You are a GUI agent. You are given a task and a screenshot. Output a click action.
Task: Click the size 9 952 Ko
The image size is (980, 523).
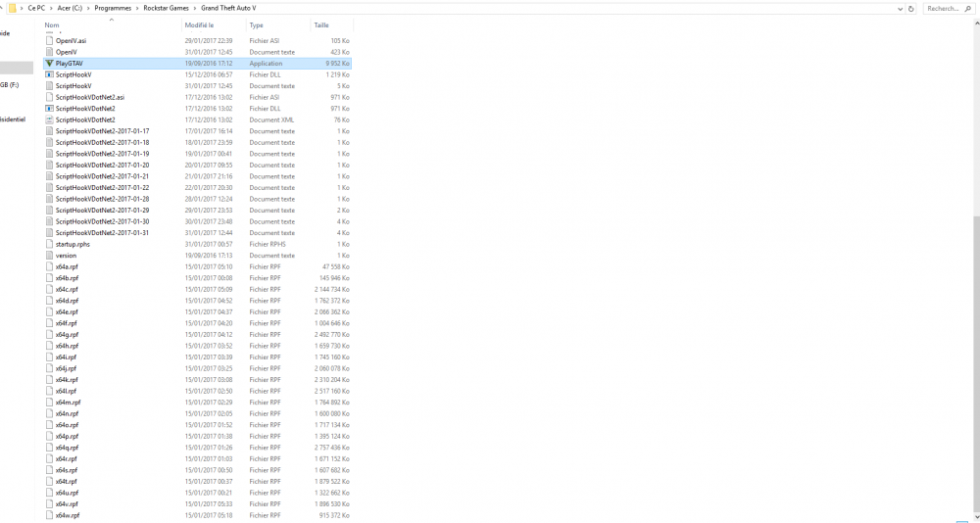click(337, 64)
